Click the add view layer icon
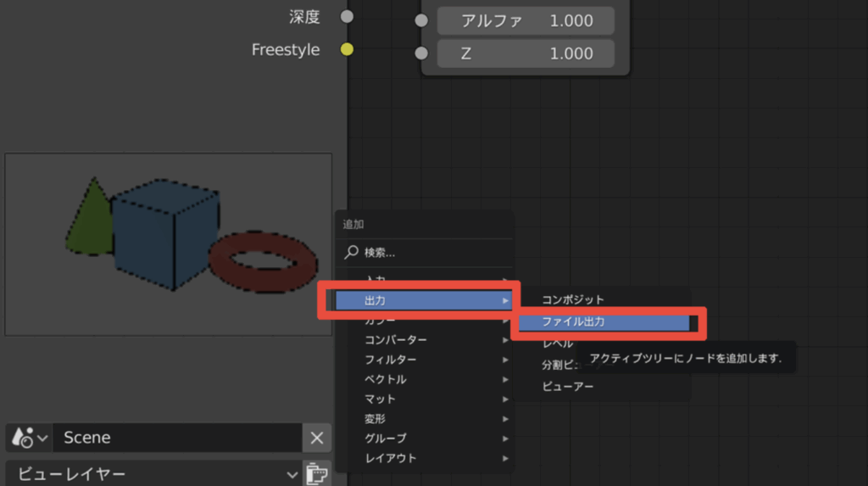868x486 pixels. pos(316,473)
